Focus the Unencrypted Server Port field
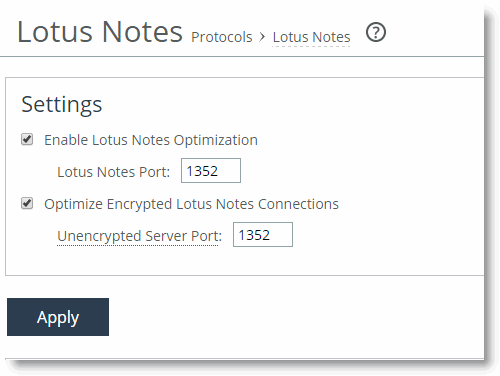 pyautogui.click(x=263, y=235)
